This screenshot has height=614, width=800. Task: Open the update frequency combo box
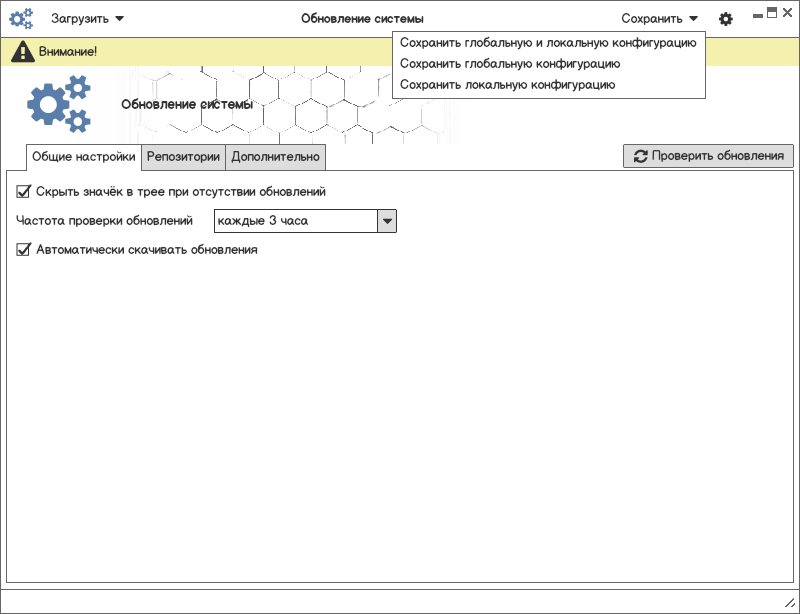point(305,221)
